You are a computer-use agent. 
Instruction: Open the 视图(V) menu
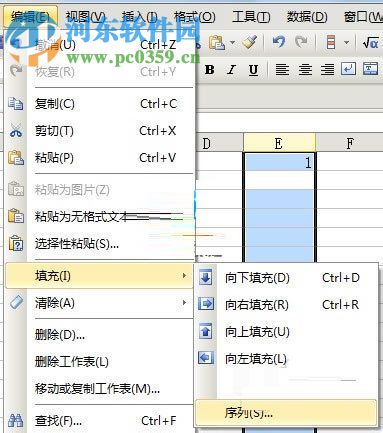85,16
